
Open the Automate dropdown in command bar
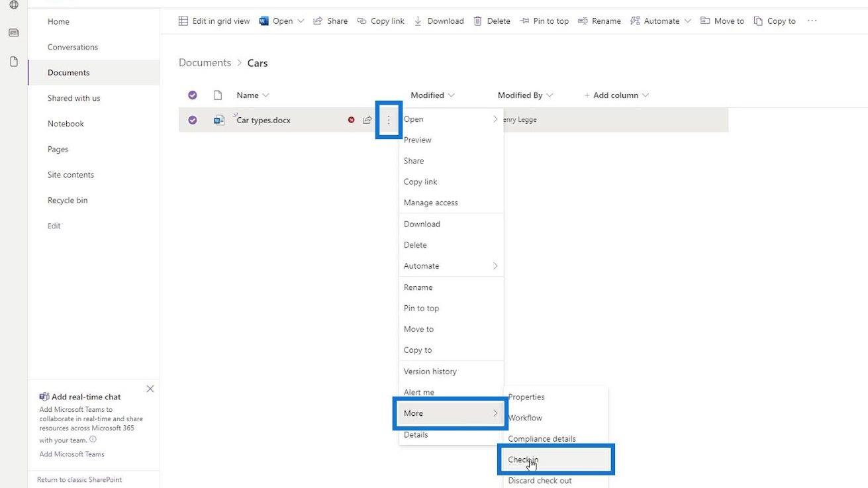tap(661, 21)
